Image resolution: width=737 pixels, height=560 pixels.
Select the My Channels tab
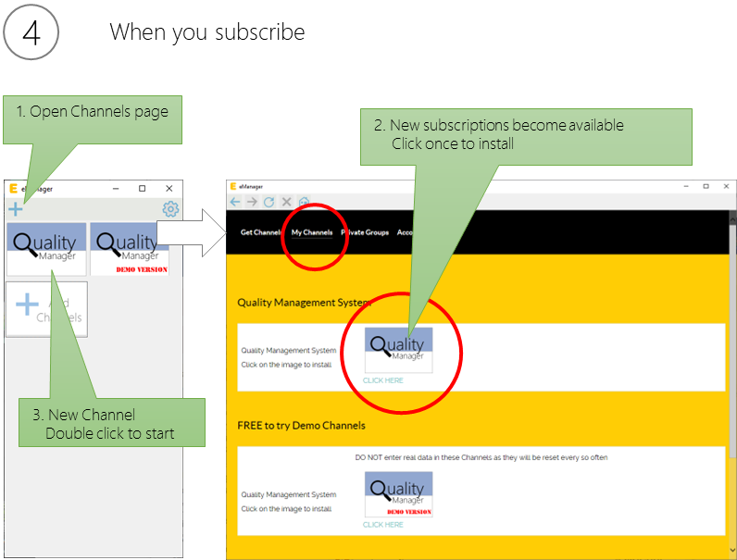(x=312, y=232)
